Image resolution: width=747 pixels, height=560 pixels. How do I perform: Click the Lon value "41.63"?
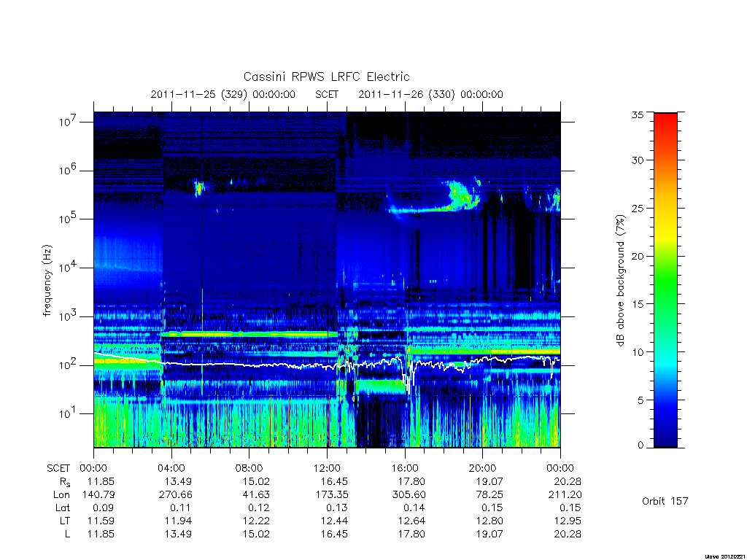pos(256,495)
